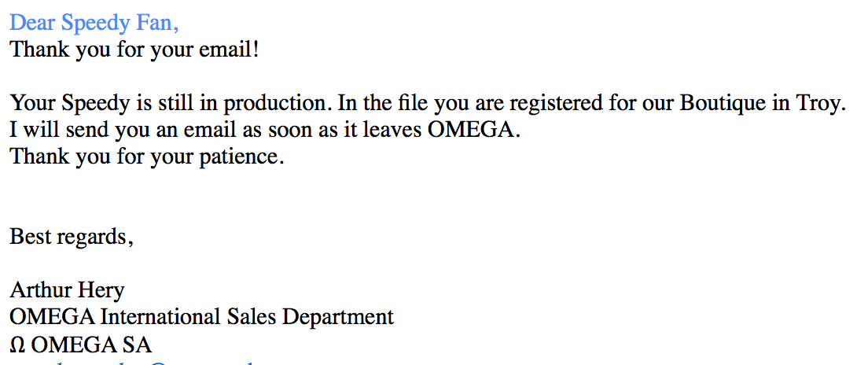Click the "OMEGA SA" company name text
868x365 pixels.
[x=91, y=345]
